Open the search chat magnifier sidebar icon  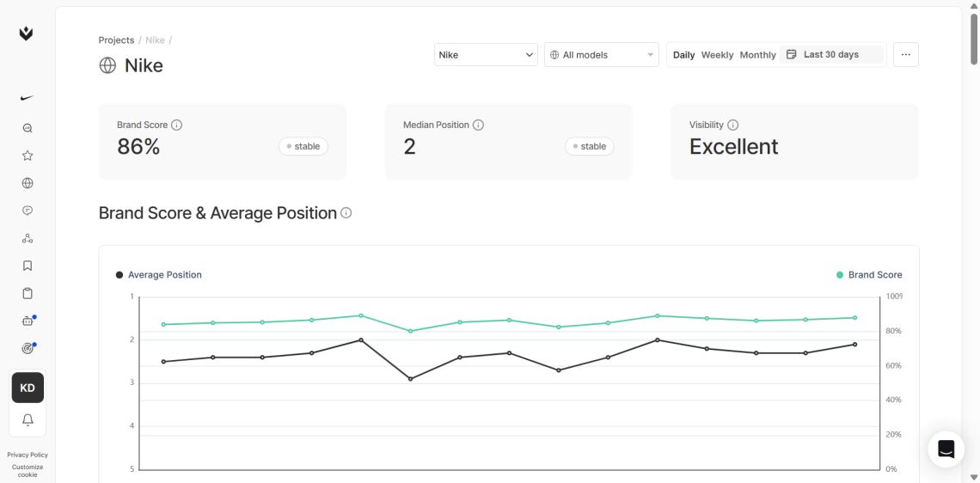tap(28, 128)
